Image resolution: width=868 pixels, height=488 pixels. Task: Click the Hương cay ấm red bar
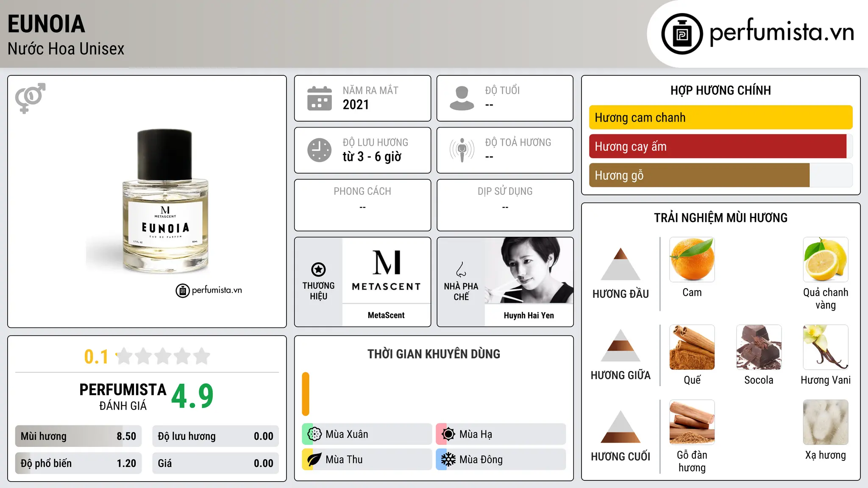(x=718, y=146)
